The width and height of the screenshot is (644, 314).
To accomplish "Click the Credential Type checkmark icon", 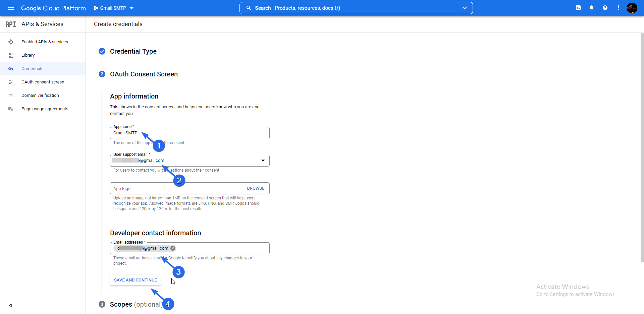I will tap(102, 51).
